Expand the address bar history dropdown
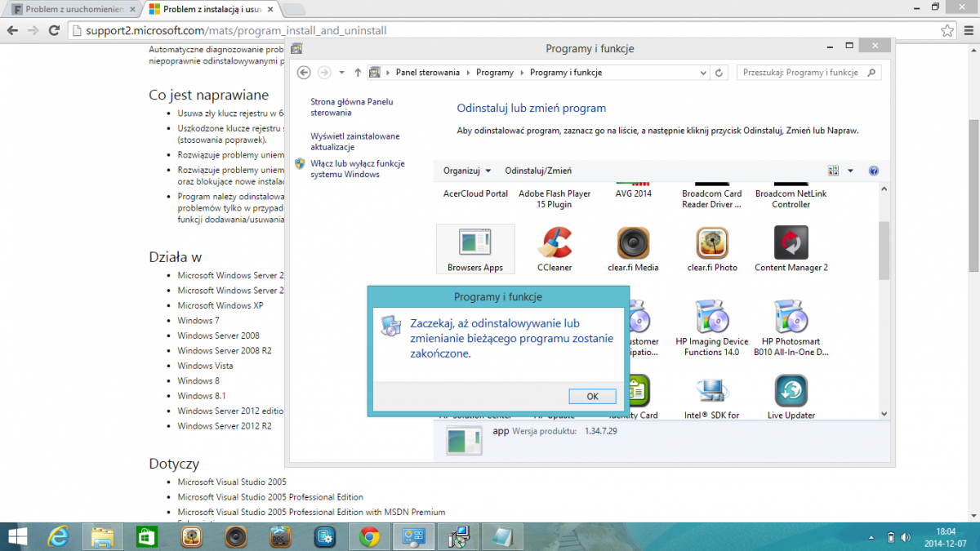 (x=703, y=73)
